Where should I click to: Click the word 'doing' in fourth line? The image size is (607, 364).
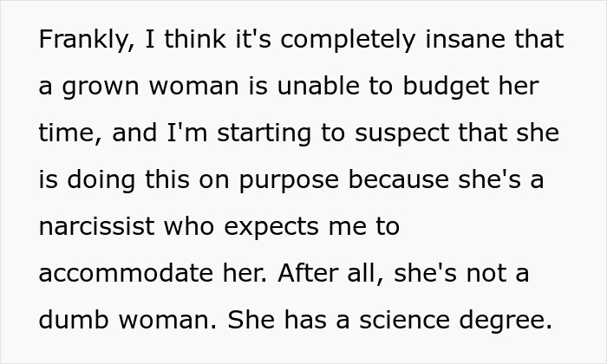click(x=101, y=181)
